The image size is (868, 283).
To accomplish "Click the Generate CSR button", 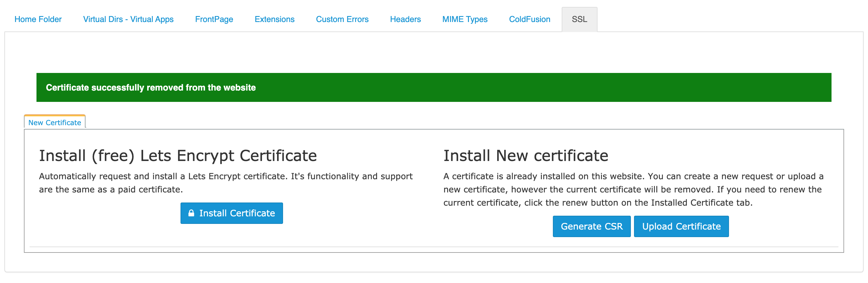I will point(591,226).
